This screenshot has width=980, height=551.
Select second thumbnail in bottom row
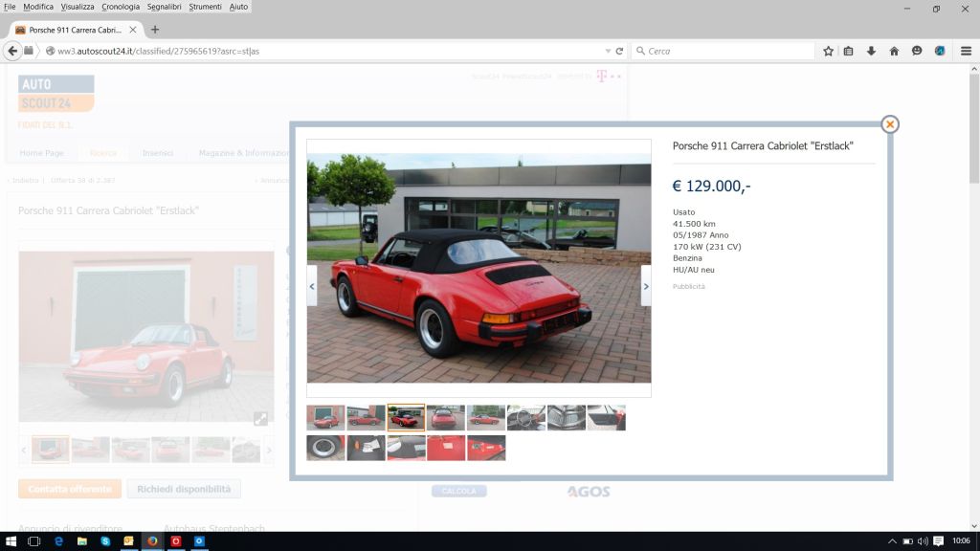click(x=366, y=448)
